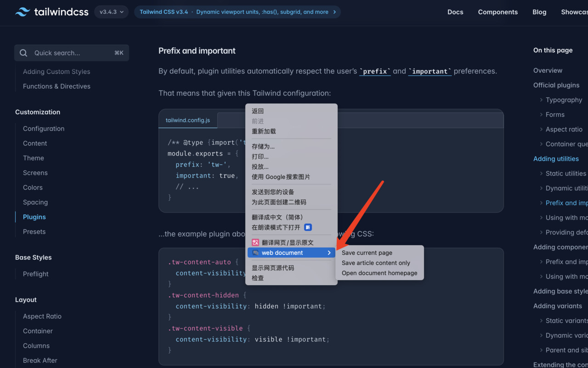Select 翻译成中文（简体）menu entry
588x368 pixels.
point(291,217)
